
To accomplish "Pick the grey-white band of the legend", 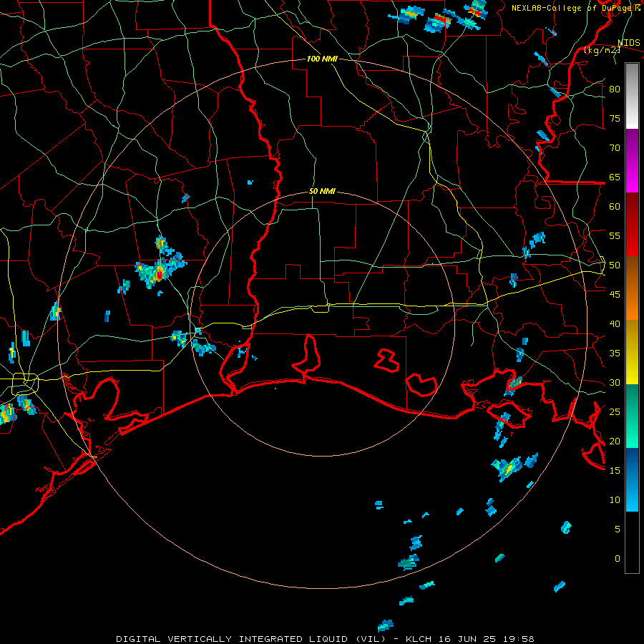I will [632, 96].
